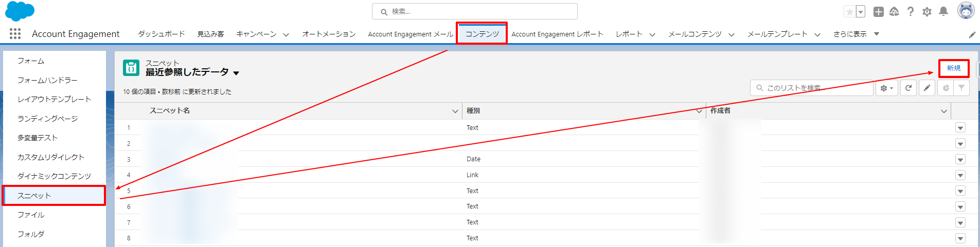Open the favorites list dropdown arrow
Viewport: 980px width, 247px height.
tap(860, 11)
